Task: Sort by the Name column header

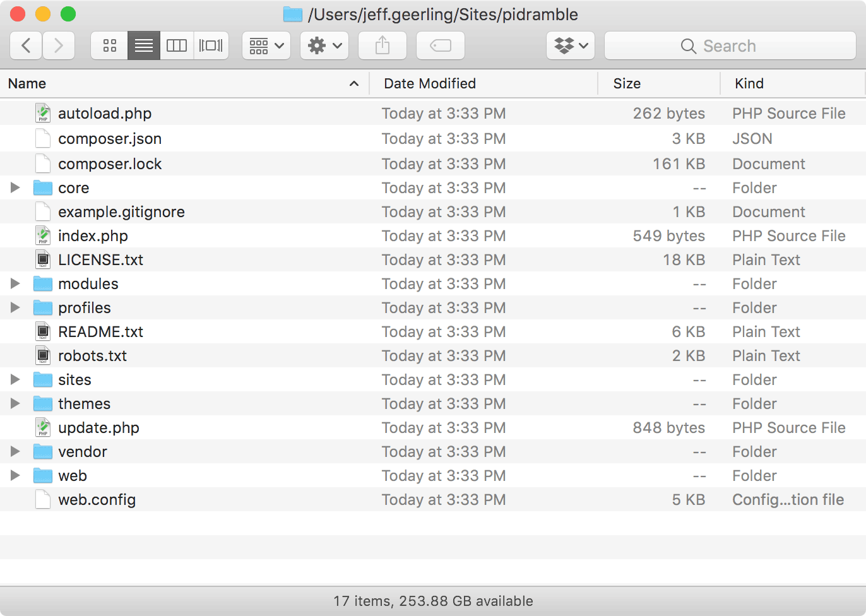Action: coord(184,83)
